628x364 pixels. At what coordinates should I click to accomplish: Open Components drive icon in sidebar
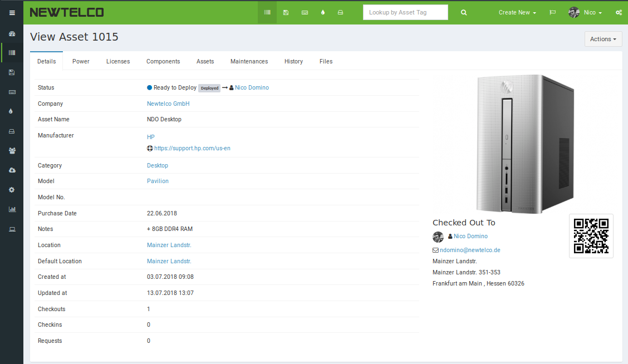click(x=12, y=131)
